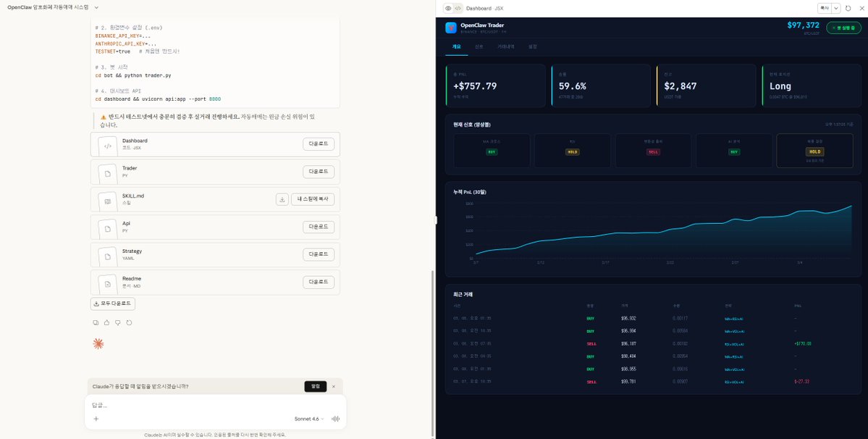868x439 pixels.
Task: Open the Readme MD file icon
Action: click(108, 283)
